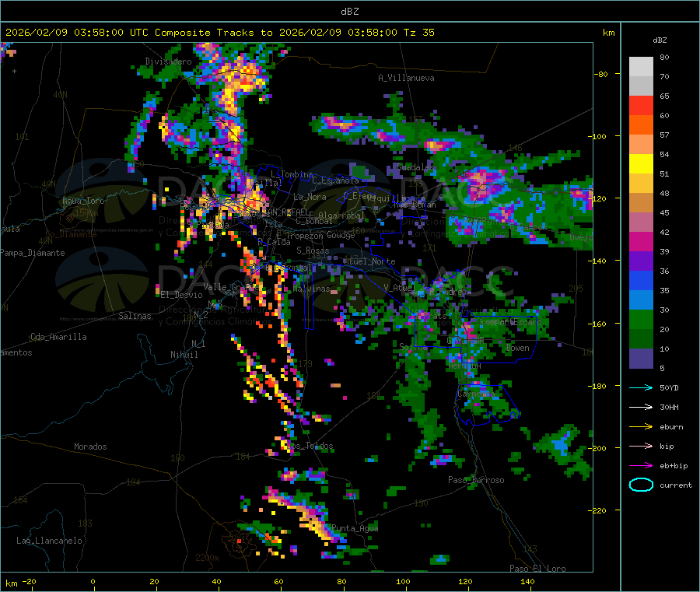Image resolution: width=700 pixels, height=592 pixels.
Task: Pick the purple 36-39 dBZ swatch
Action: (641, 261)
